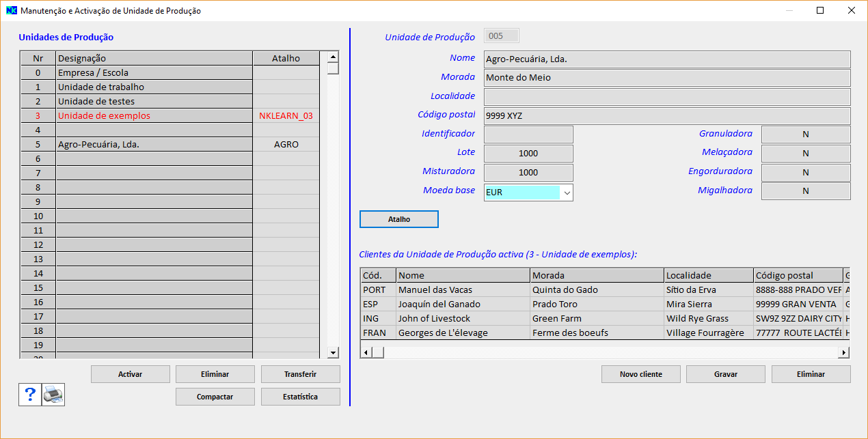868x439 pixels.
Task: Click the Transferir button
Action: tap(300, 374)
